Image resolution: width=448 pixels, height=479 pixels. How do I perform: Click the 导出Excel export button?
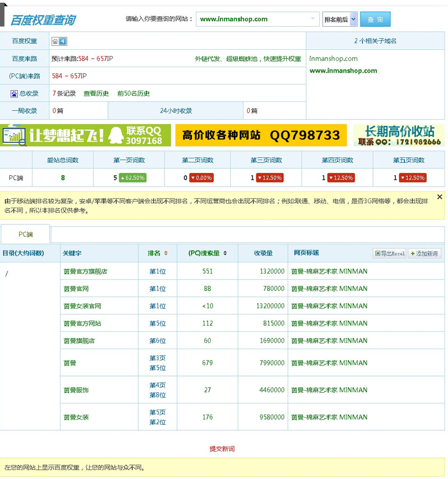[389, 253]
